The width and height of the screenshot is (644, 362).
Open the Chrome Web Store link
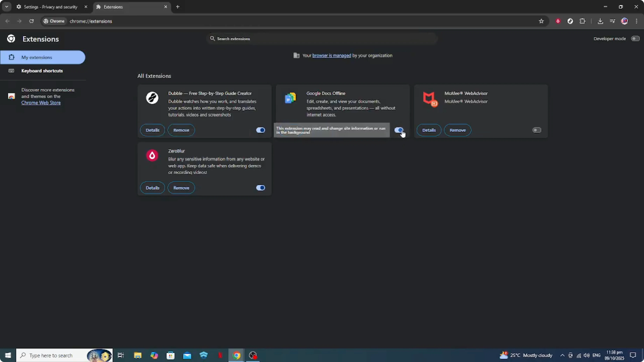pos(41,103)
